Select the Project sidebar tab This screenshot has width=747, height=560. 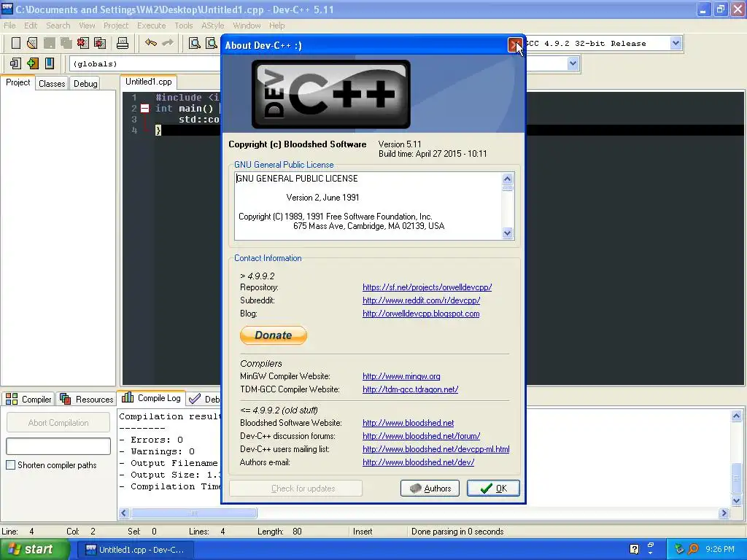(18, 82)
